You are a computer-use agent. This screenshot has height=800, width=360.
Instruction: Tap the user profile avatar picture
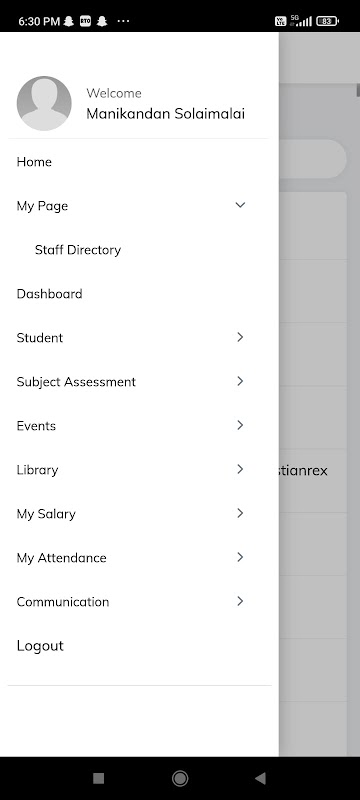[44, 104]
